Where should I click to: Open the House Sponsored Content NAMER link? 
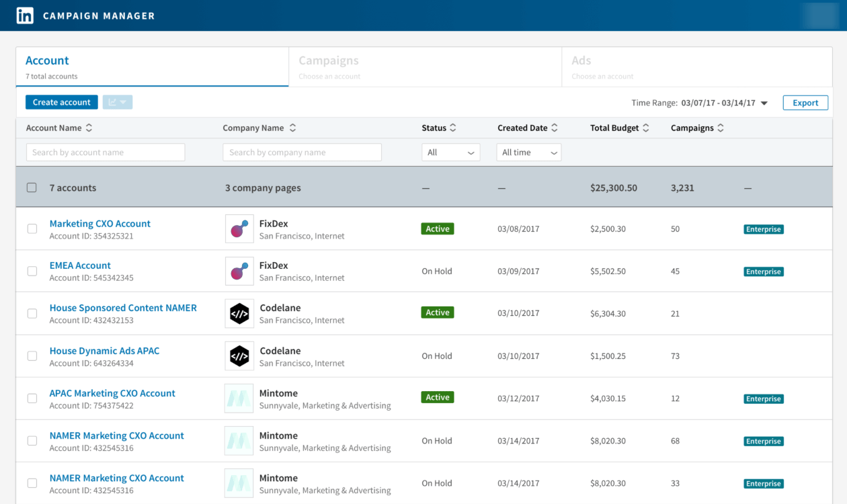(x=123, y=308)
